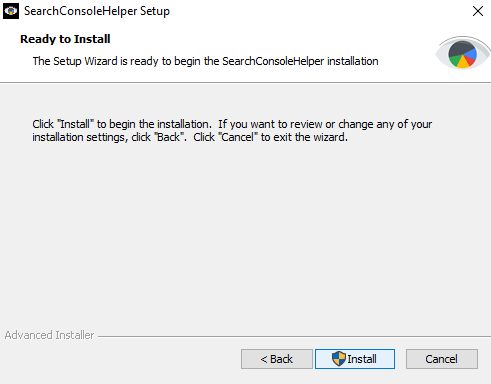
Task: Click the yellow segment of the logo pie
Action: coord(463,63)
